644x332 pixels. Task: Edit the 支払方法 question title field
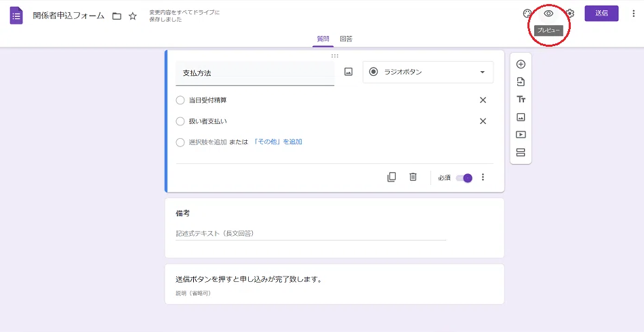point(255,73)
